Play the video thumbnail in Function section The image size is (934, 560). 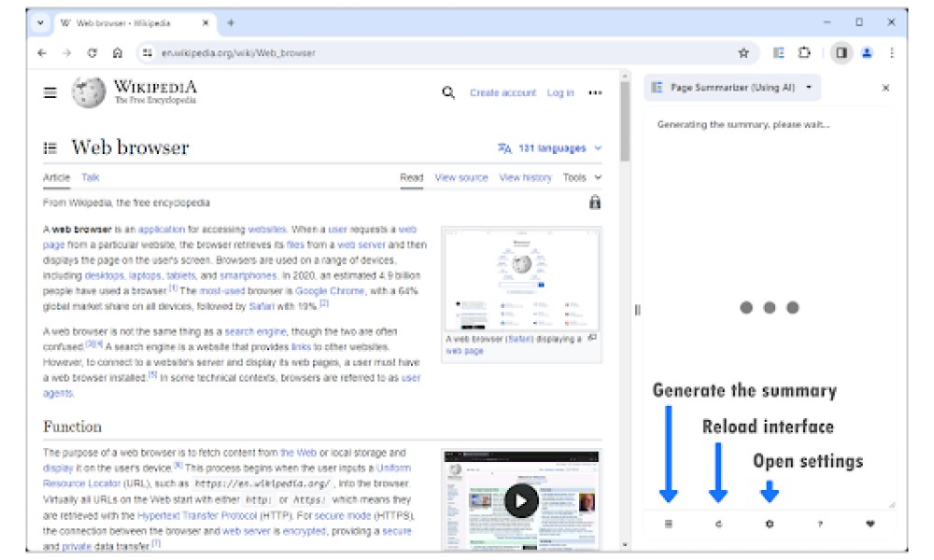click(x=521, y=501)
